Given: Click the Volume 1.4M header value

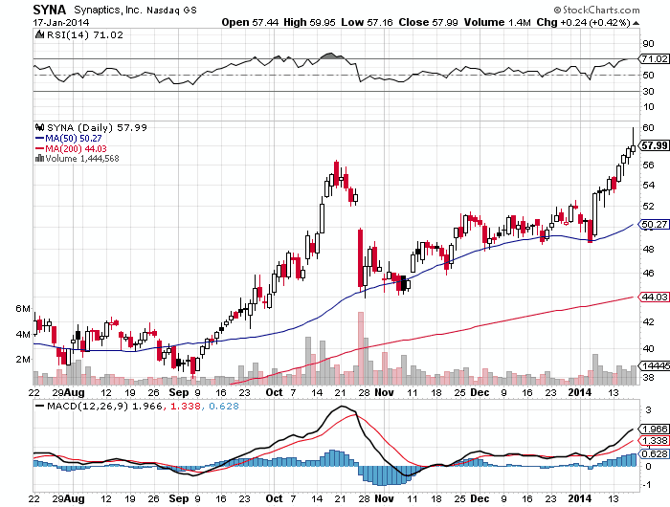Looking at the screenshot, I should (x=497, y=23).
